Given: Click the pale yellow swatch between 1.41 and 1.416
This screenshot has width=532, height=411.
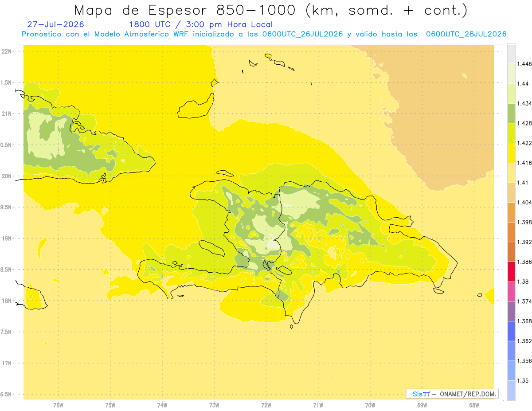Looking at the screenshot, I should pos(511,173).
